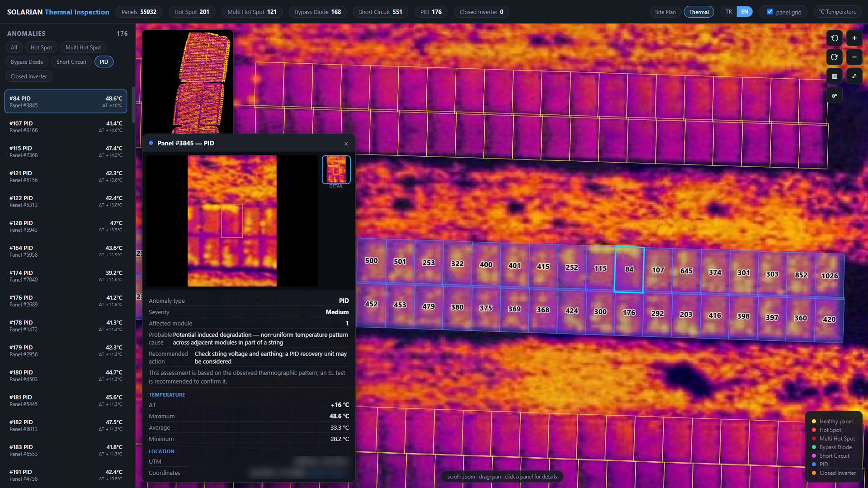Click map panel labeled 84
The width and height of the screenshot is (868, 488).
(629, 269)
